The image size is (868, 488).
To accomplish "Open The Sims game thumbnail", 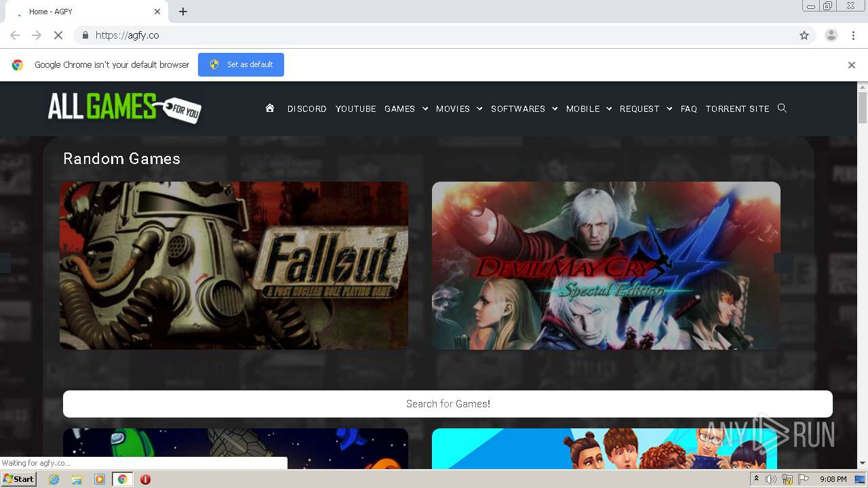I will (604, 449).
